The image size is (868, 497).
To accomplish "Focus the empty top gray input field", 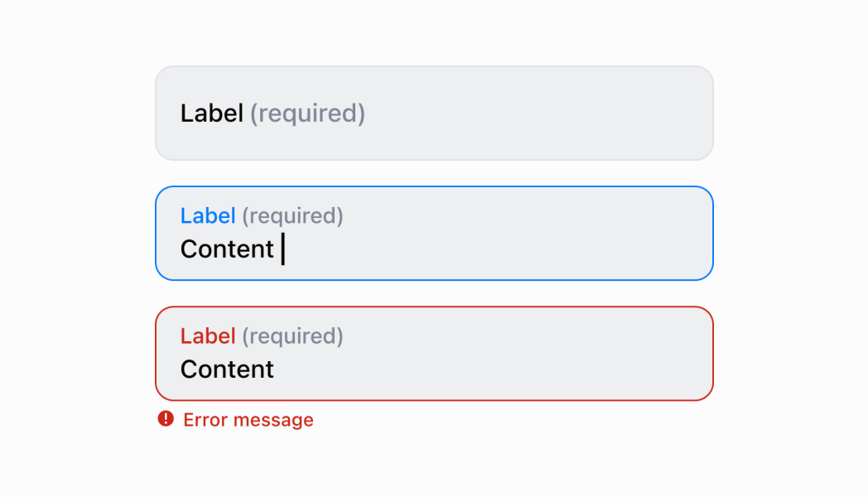I will click(x=434, y=113).
